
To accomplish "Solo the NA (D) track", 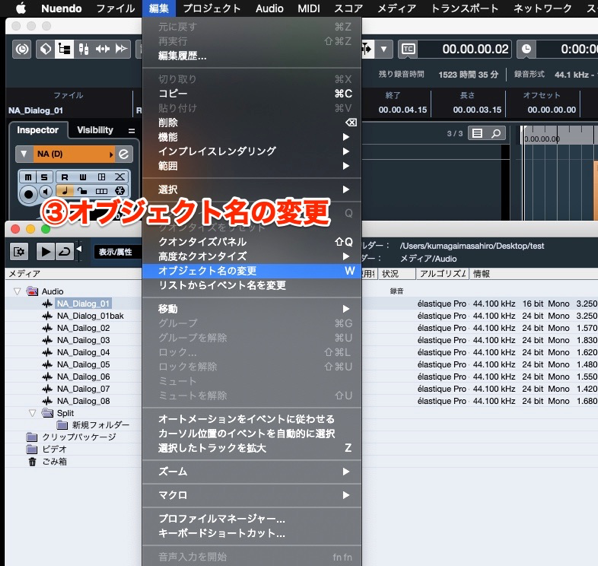I will tap(44, 177).
